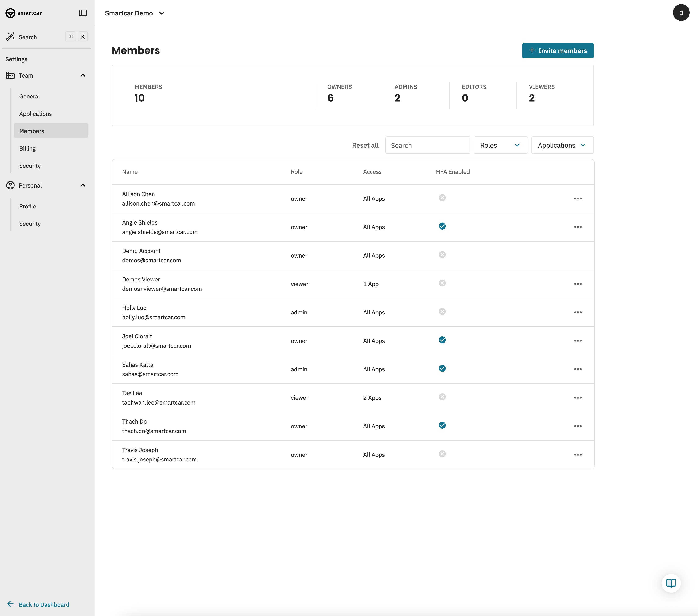Click MFA disabled icon for Demos Viewer
The height and width of the screenshot is (616, 698).
pyautogui.click(x=442, y=283)
